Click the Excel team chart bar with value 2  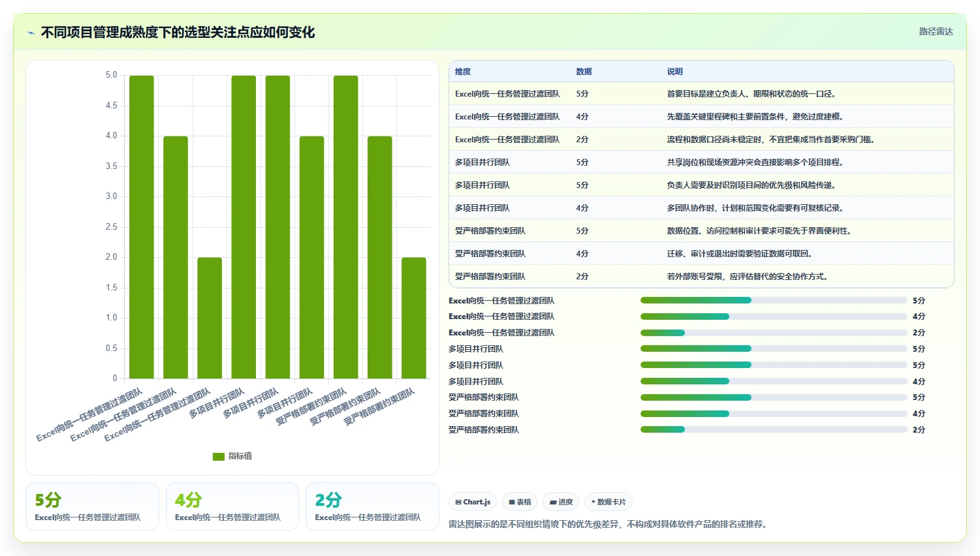pyautogui.click(x=210, y=318)
